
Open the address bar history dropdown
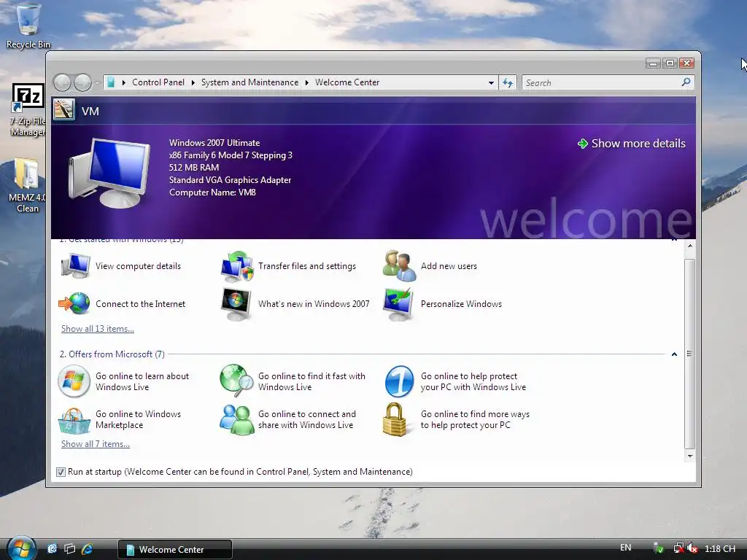[x=491, y=83]
